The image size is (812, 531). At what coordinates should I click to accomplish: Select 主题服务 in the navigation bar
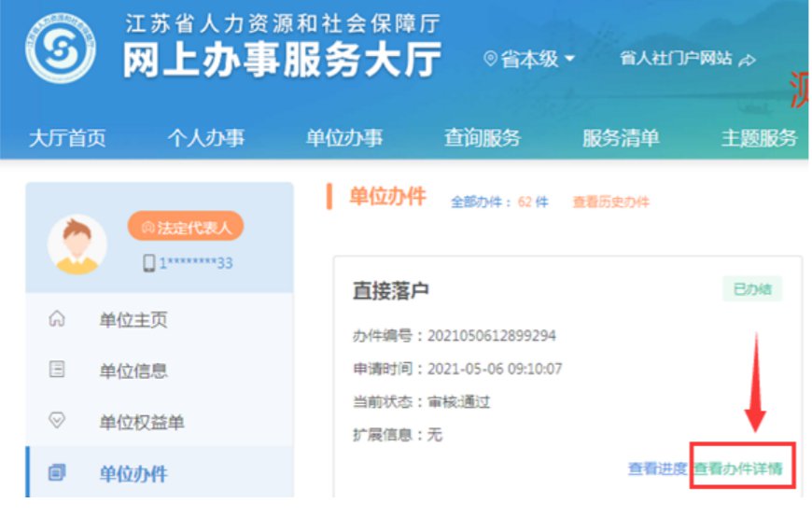pyautogui.click(x=759, y=138)
